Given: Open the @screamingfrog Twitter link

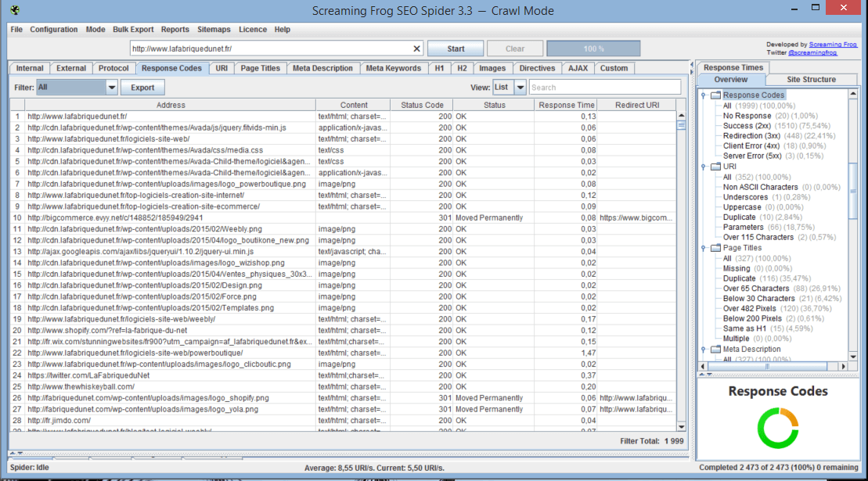Looking at the screenshot, I should tap(814, 53).
